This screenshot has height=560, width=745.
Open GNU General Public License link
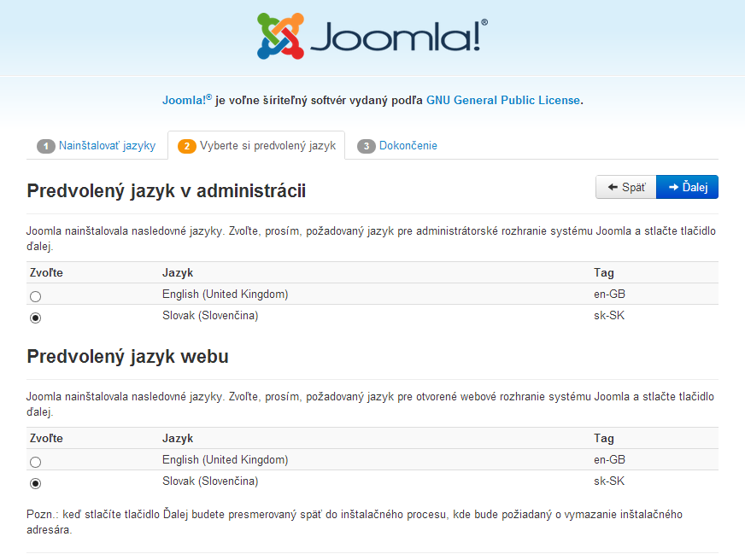tap(503, 100)
